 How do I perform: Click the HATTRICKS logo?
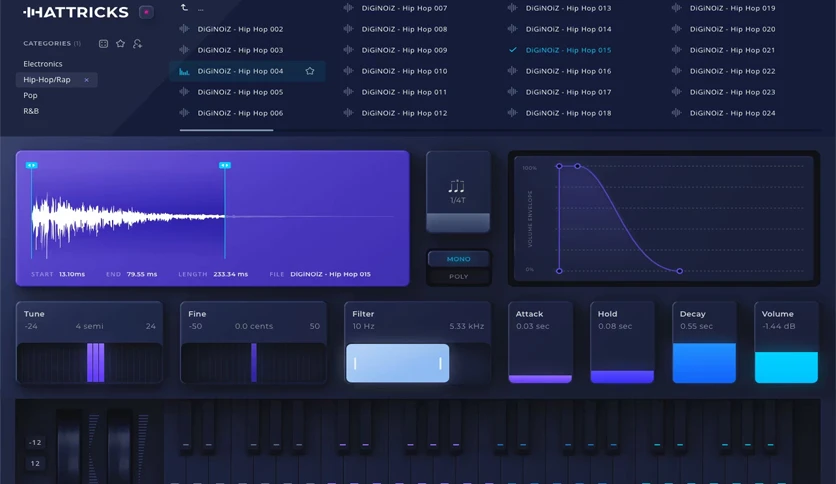tap(76, 12)
